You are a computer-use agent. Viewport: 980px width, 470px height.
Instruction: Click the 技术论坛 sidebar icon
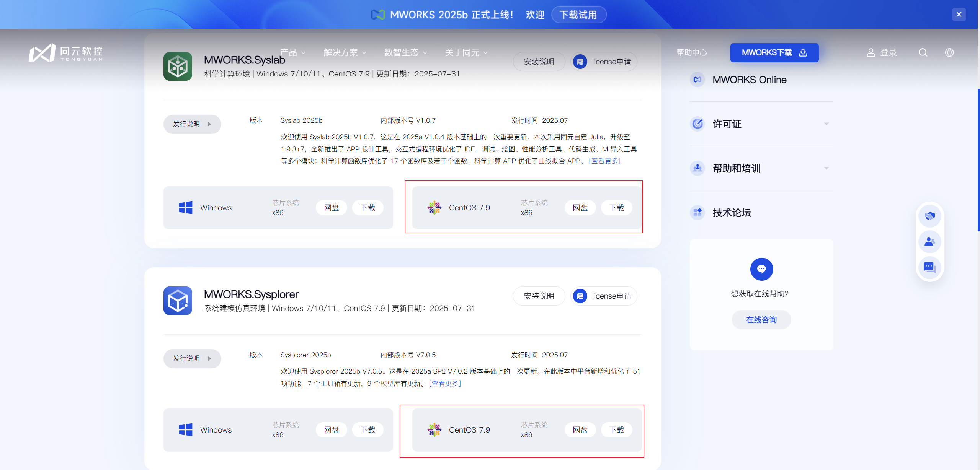[x=697, y=213]
